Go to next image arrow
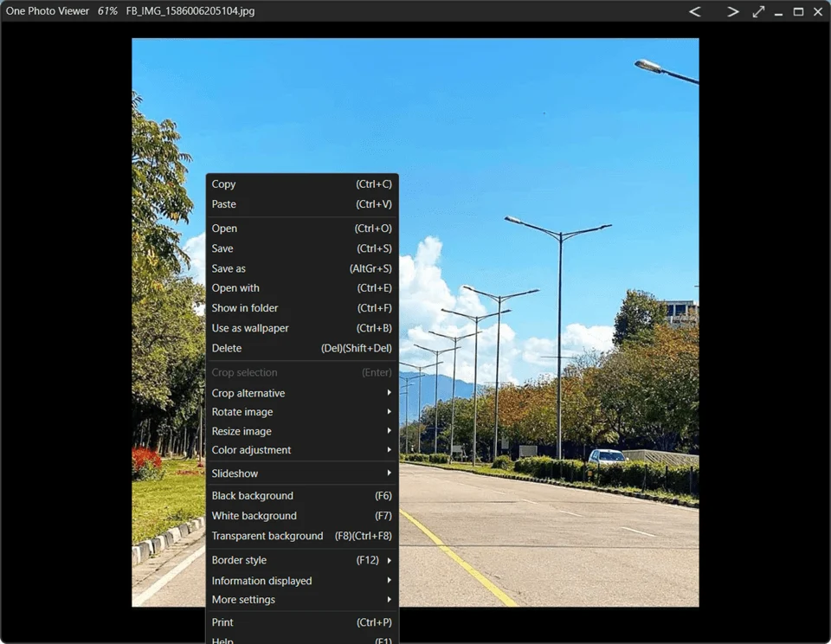Screen dimensions: 831x644 (x=732, y=11)
